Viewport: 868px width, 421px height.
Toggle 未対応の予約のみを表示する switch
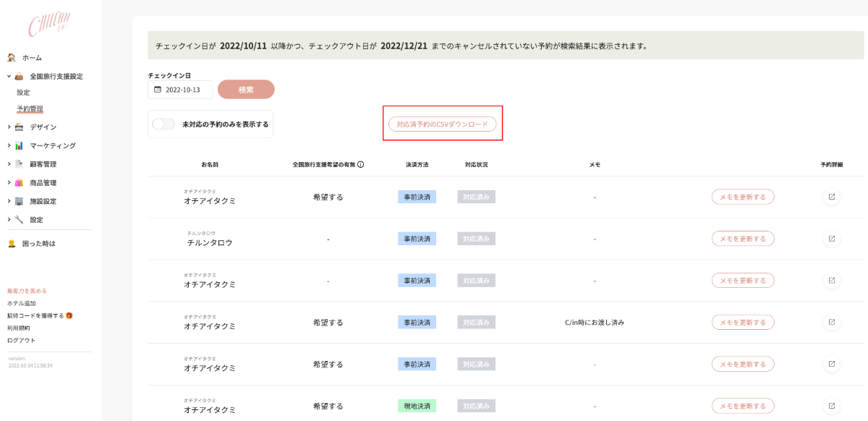point(163,124)
